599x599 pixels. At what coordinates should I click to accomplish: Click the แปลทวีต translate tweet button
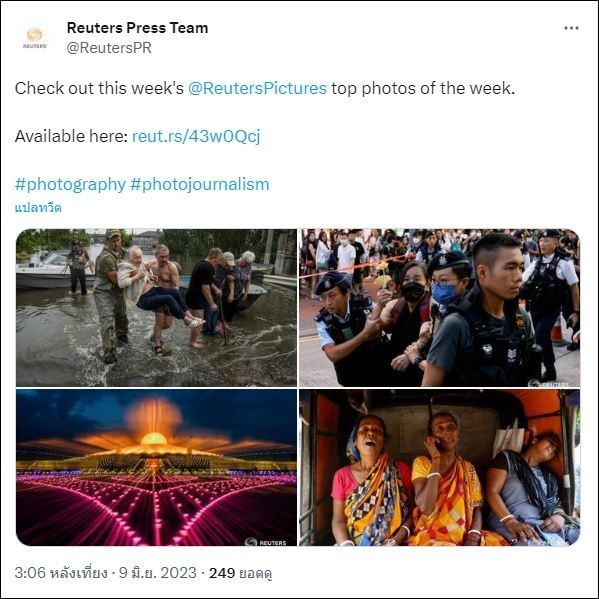[38, 208]
